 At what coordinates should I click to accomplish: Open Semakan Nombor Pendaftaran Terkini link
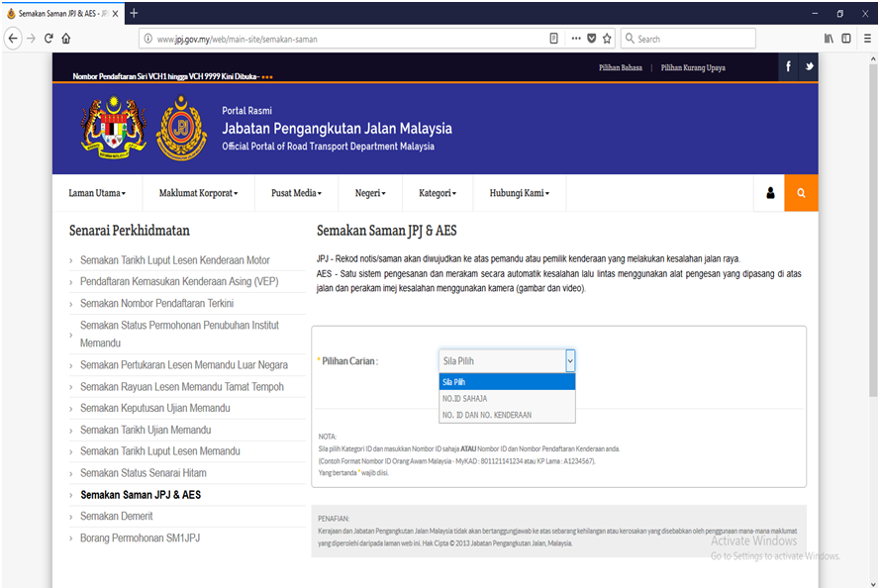click(156, 304)
